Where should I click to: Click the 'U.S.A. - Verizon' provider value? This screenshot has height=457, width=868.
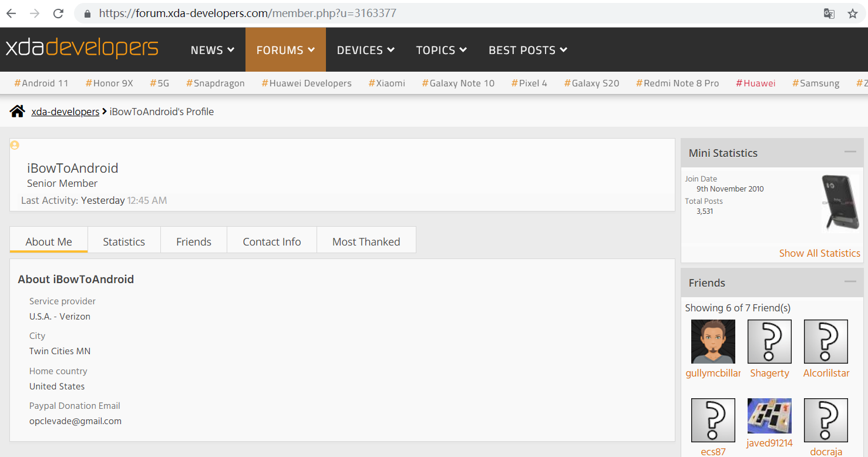[60, 316]
